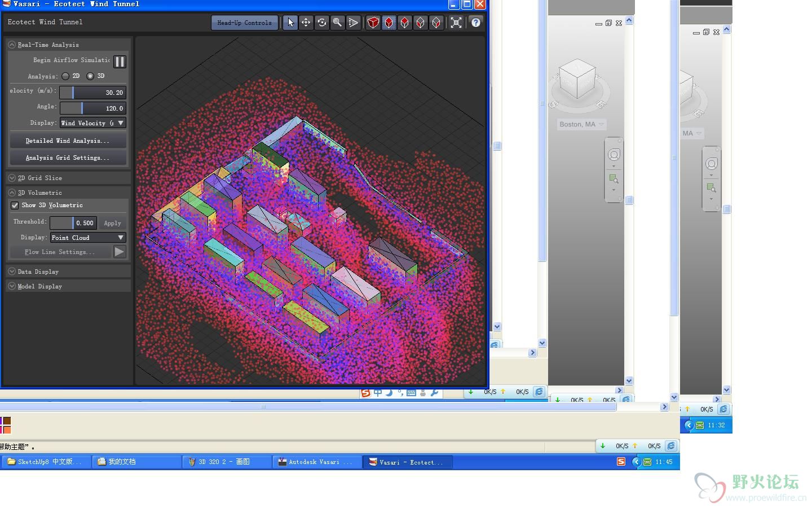Toggle the moon half-width icon on IME bar

389,392
